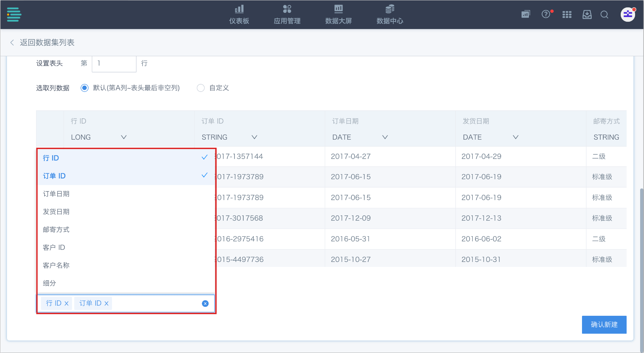The image size is (644, 353).
Task: Click the 确认新建 button
Action: (604, 325)
